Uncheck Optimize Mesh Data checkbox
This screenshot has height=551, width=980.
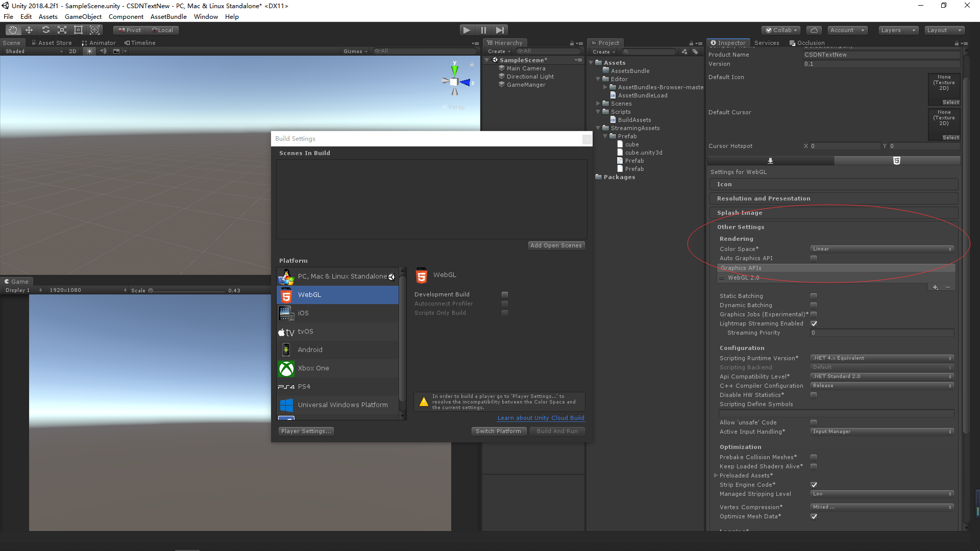pyautogui.click(x=814, y=516)
